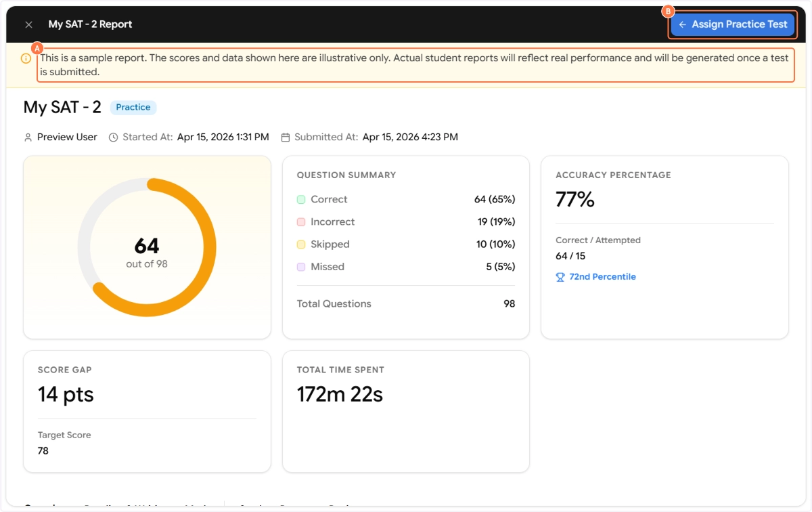Click the Assign Practice Test button
Screen dimensions: 812x512
pyautogui.click(x=732, y=24)
